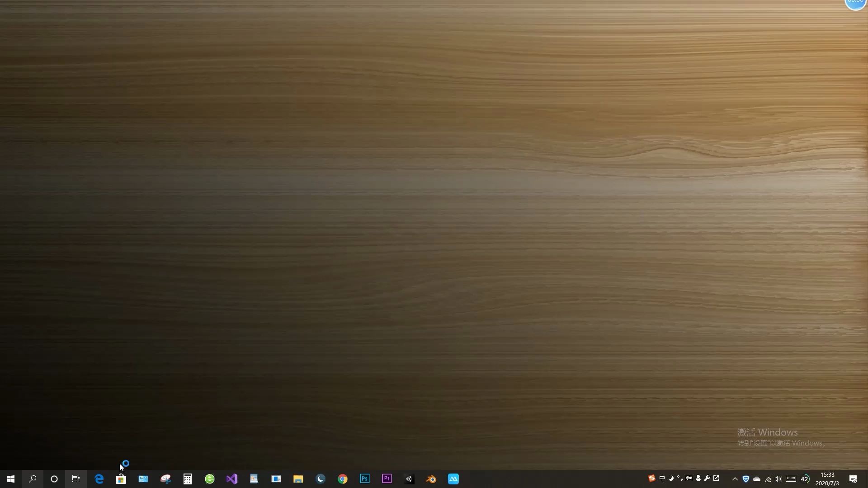This screenshot has width=868, height=488.
Task: Open Cortana circle icon
Action: (x=54, y=479)
